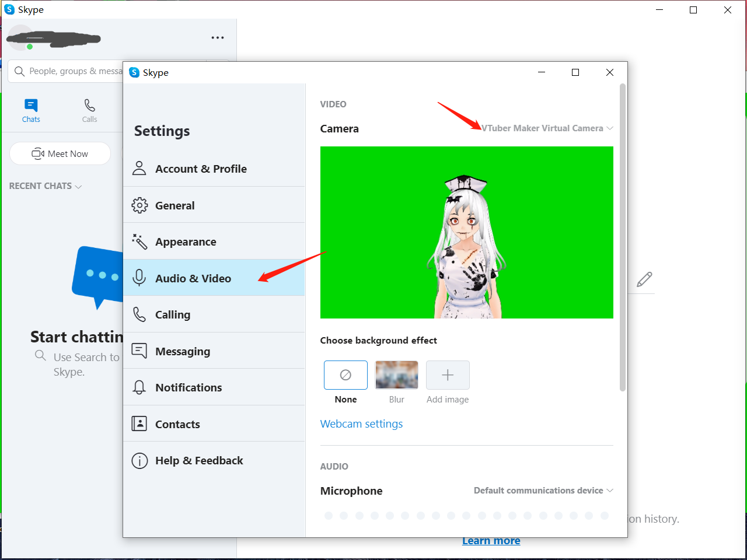Open the Learn more link
Image resolution: width=747 pixels, height=560 pixels.
pyautogui.click(x=491, y=541)
